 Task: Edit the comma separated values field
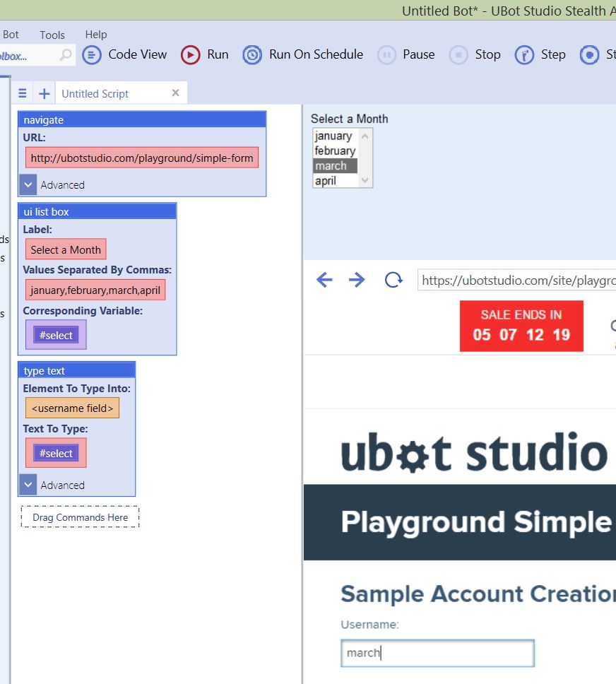95,290
